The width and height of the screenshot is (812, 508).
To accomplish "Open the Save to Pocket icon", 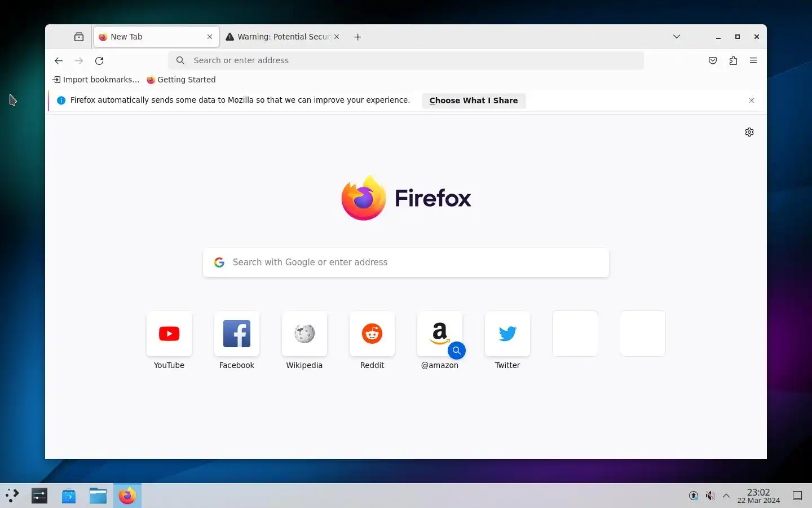I will 713,60.
